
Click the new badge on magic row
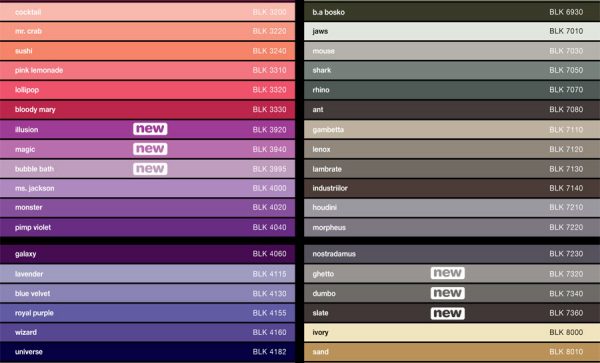click(150, 149)
